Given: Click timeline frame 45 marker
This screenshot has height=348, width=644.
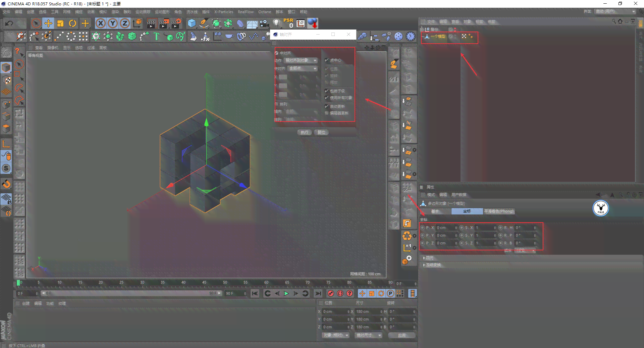Looking at the screenshot, I should (x=204, y=283).
